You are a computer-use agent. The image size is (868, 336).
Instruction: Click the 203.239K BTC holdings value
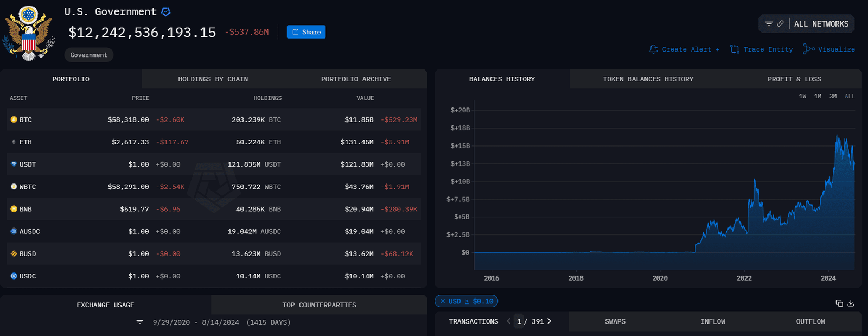click(x=256, y=119)
